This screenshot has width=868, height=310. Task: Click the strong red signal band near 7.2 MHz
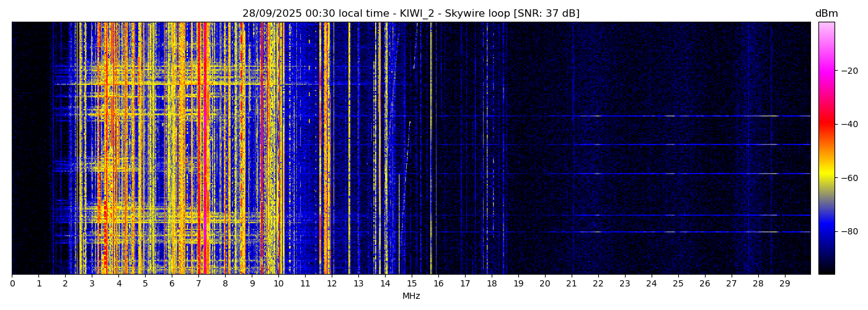205,149
